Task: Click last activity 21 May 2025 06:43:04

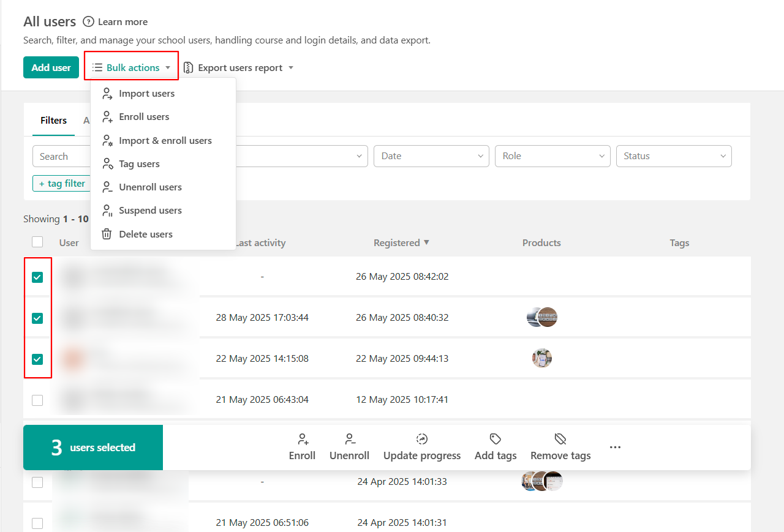Action: point(262,399)
